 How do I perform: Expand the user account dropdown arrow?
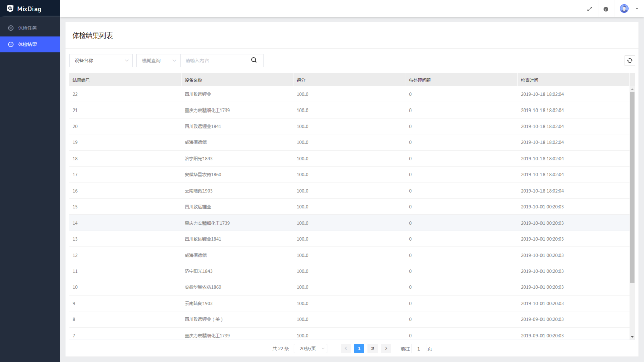637,9
